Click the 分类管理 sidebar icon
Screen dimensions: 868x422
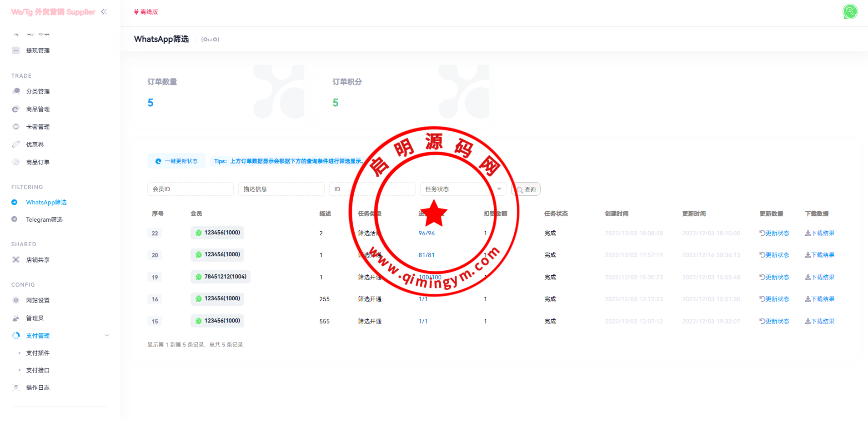pyautogui.click(x=16, y=91)
